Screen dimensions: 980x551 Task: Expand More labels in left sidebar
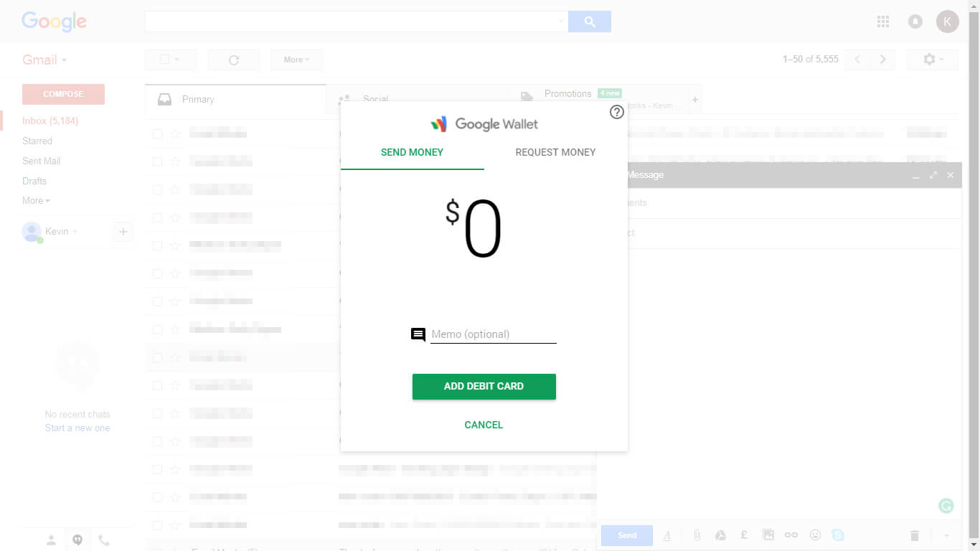pyautogui.click(x=36, y=201)
